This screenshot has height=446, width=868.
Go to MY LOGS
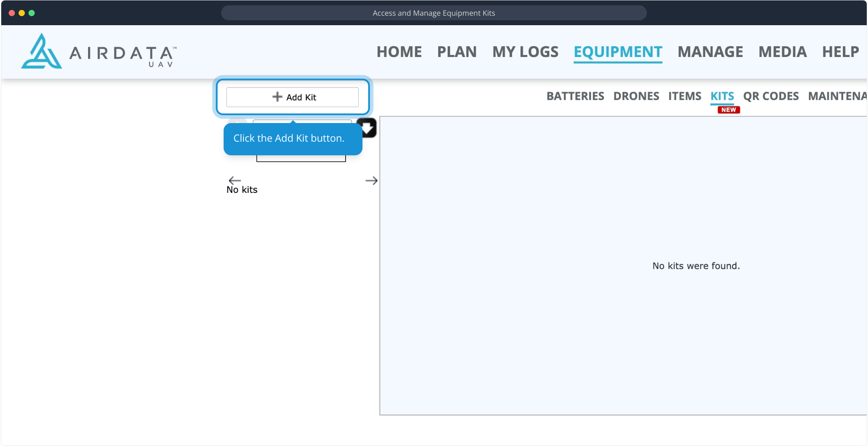tap(525, 52)
